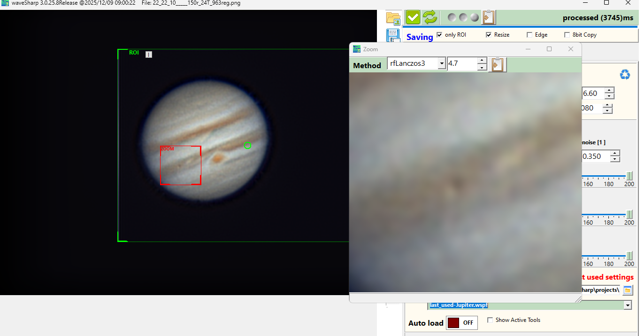
Task: Open the rfLanczos3 method dropdown
Action: coord(441,63)
